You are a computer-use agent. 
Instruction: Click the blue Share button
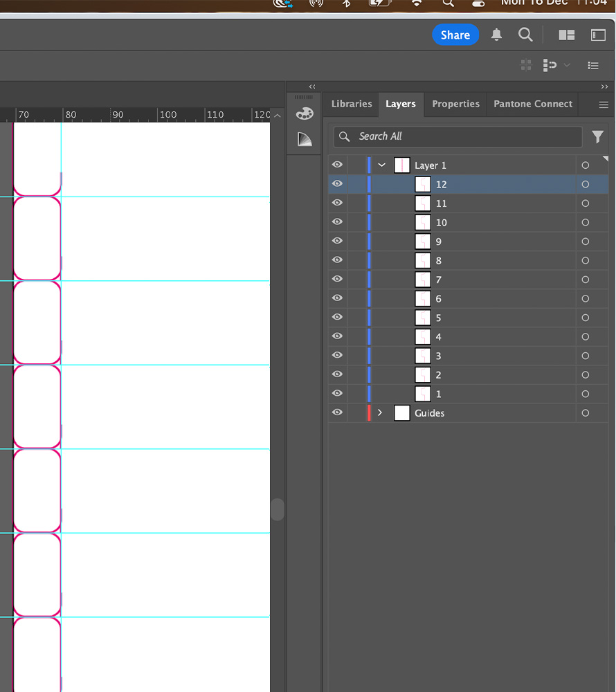[455, 35]
